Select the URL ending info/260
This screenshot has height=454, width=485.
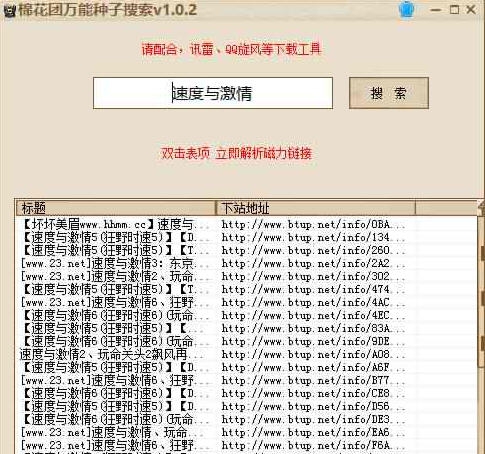(313, 250)
